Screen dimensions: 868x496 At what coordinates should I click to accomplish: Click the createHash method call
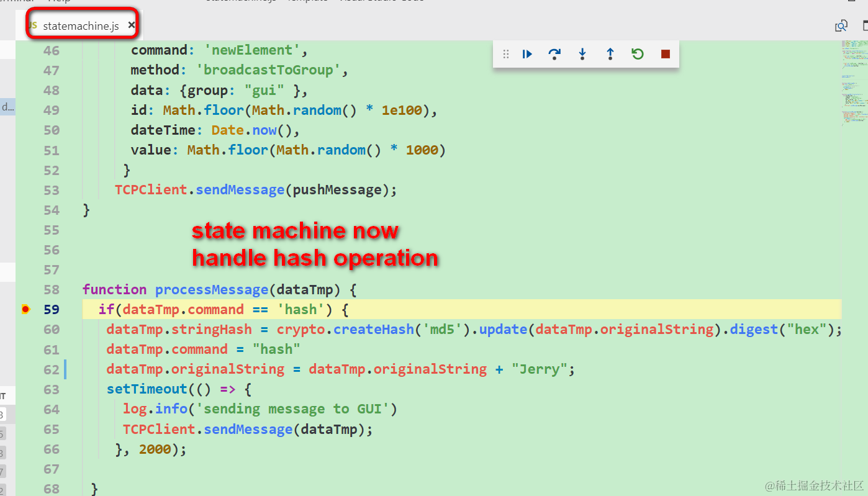374,329
